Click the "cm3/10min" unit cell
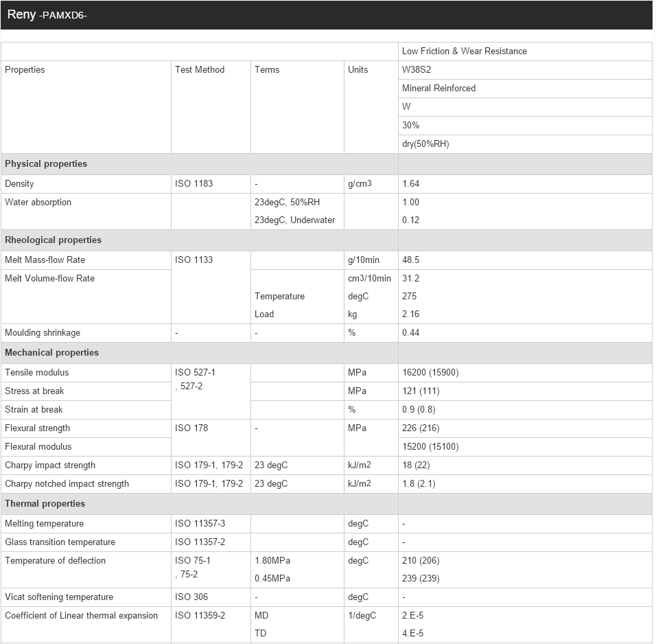656x644 pixels. coord(369,279)
